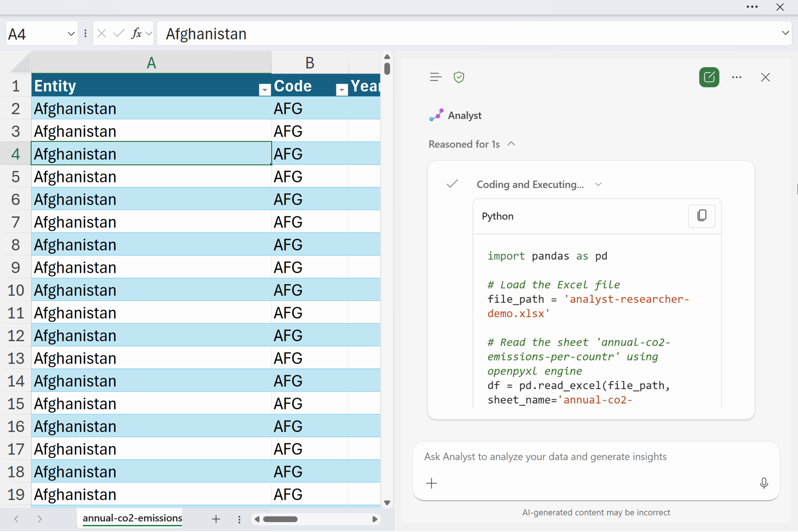Click the horizontal scrollbar thumb
Viewport: 798px width, 532px height.
click(x=280, y=519)
